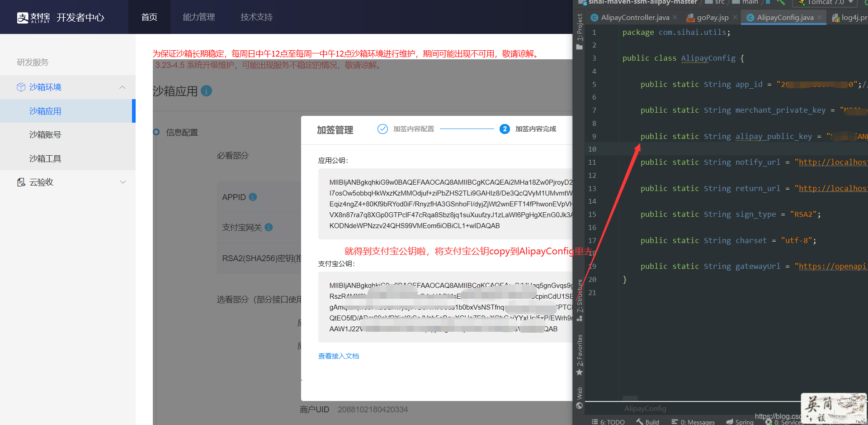Click the alipay_public_key variable in code
The height and width of the screenshot is (425, 868).
(x=774, y=136)
